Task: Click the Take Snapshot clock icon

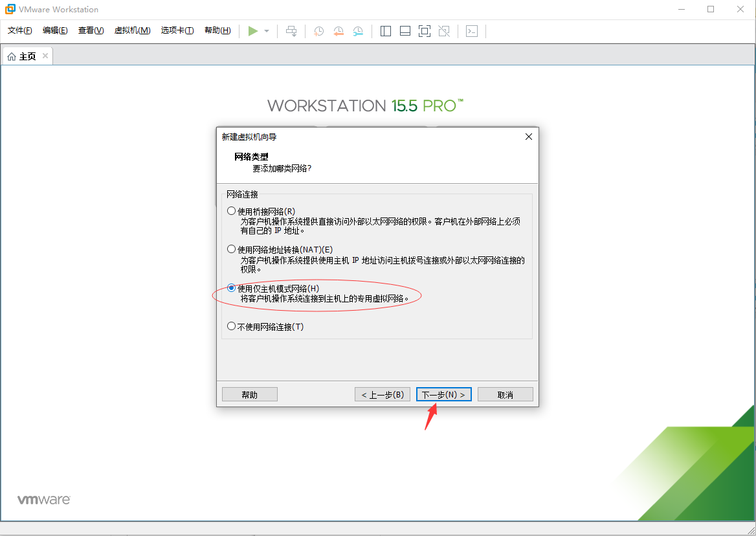Action: pyautogui.click(x=318, y=31)
